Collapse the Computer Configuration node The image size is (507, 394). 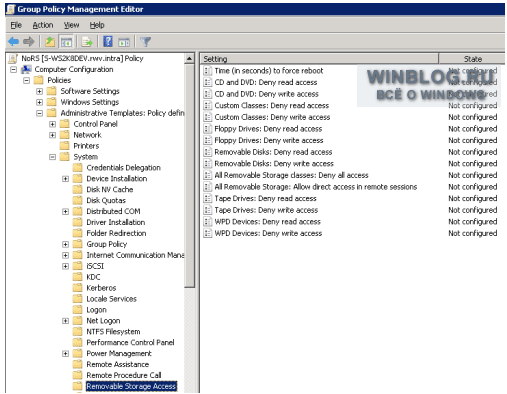click(13, 70)
